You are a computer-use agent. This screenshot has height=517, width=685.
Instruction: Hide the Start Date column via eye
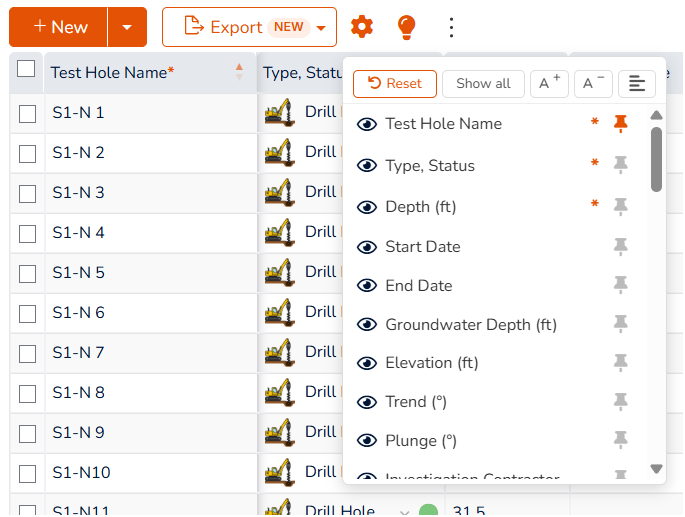coord(367,247)
